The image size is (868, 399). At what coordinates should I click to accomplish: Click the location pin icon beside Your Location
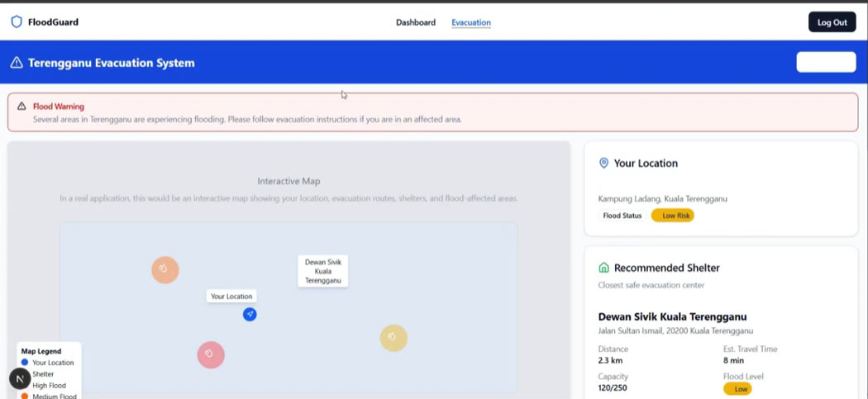pyautogui.click(x=603, y=164)
